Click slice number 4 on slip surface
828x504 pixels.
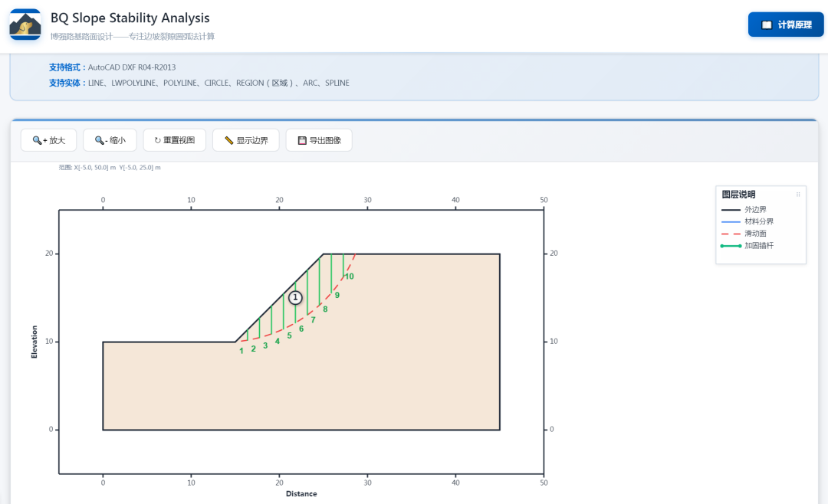(278, 342)
